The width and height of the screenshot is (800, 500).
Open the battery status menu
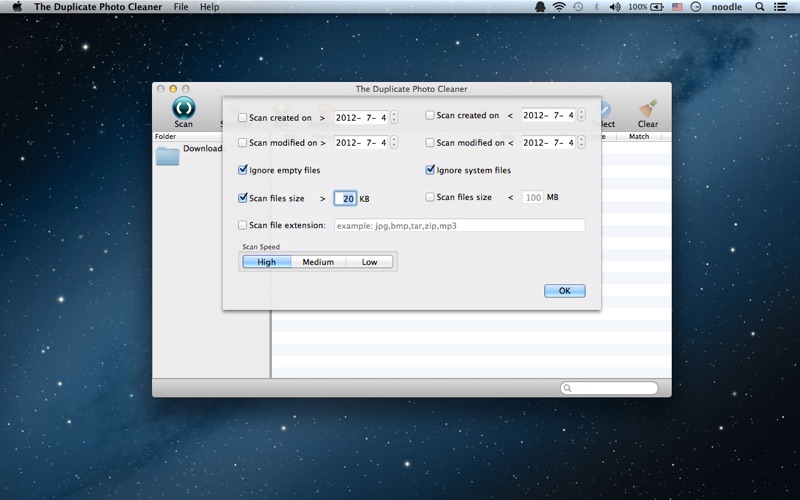(x=645, y=7)
